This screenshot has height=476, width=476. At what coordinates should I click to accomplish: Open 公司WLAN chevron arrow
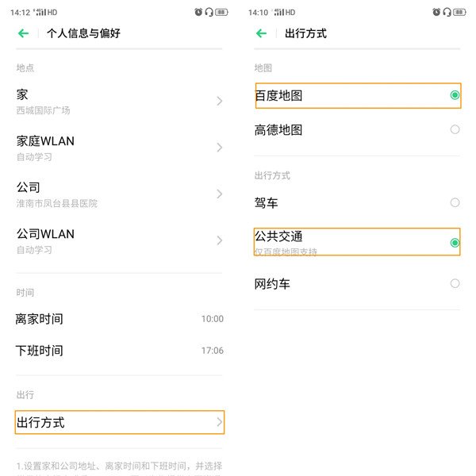pyautogui.click(x=220, y=240)
